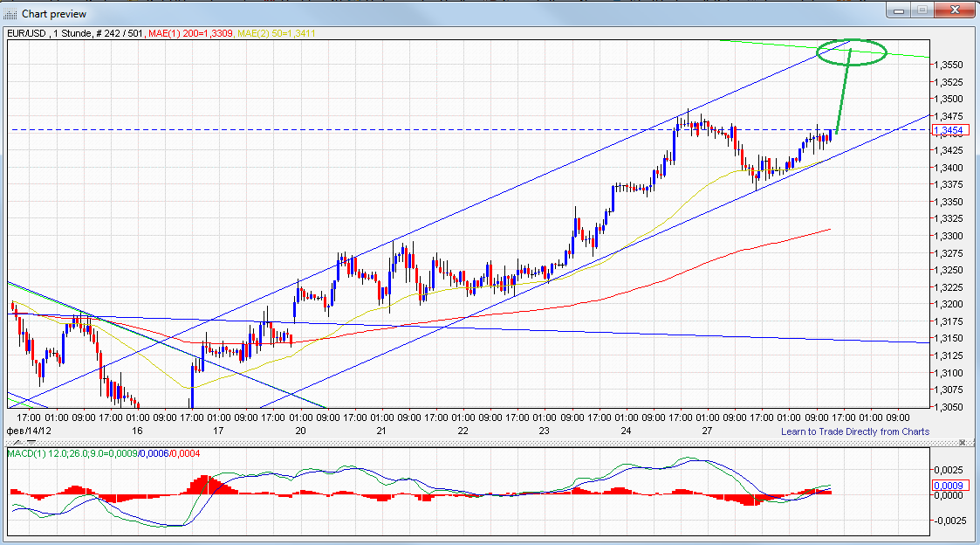Click the Chart preview title bar grip icon

pyautogui.click(x=10, y=13)
